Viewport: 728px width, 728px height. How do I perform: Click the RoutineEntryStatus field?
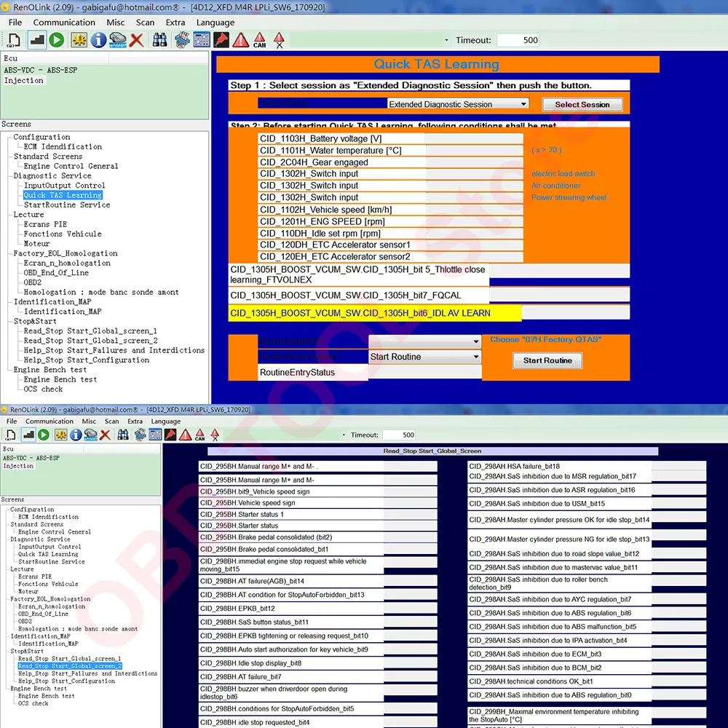pos(425,372)
